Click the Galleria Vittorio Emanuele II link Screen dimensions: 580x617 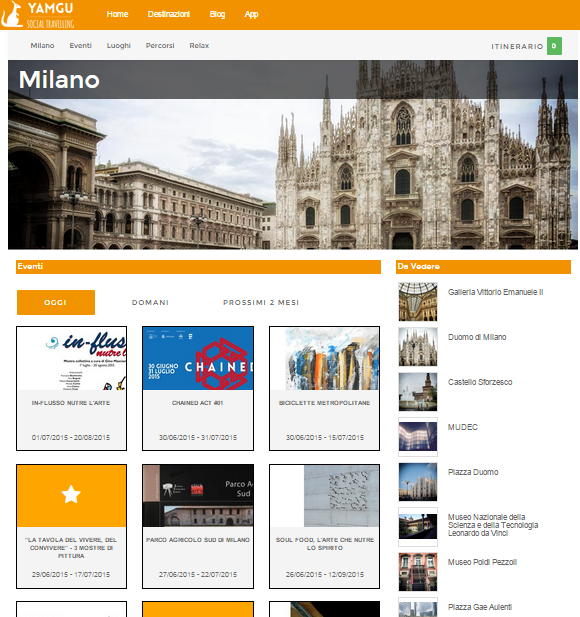(x=495, y=292)
